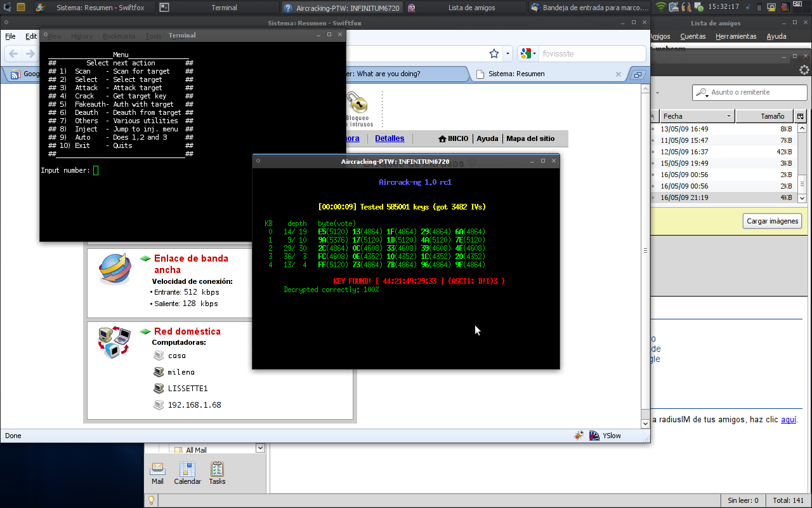Click the KEY FOUND line in Aircracking window
812x508 pixels.
tap(419, 281)
